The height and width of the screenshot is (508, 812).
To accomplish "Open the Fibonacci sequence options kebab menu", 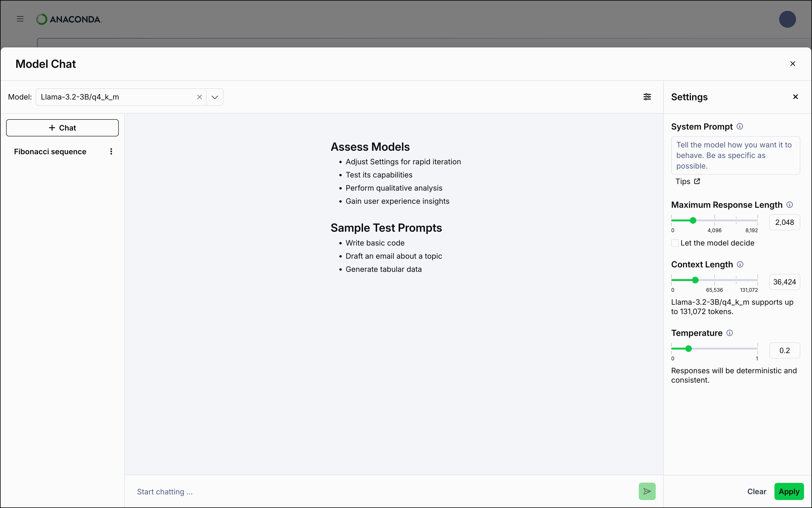I will (111, 151).
